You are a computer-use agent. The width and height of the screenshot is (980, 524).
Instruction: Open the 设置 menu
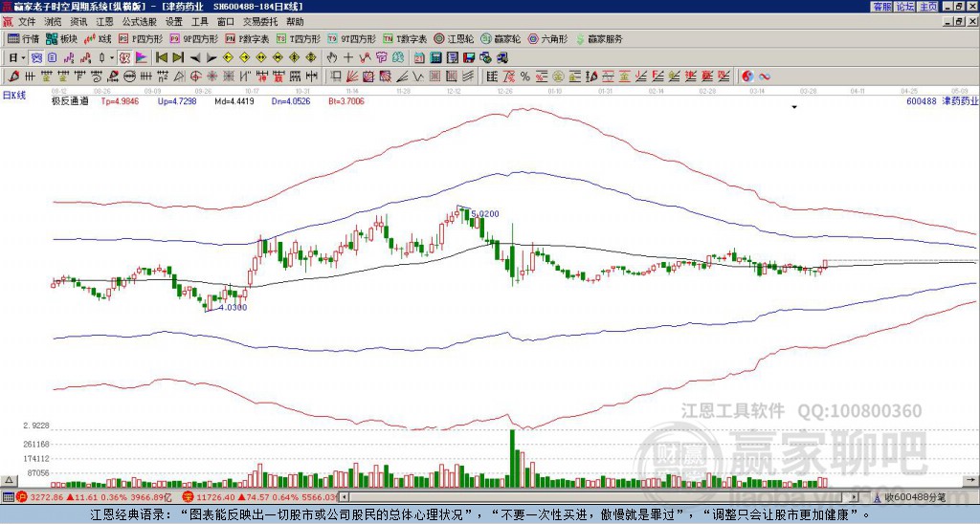coord(174,22)
